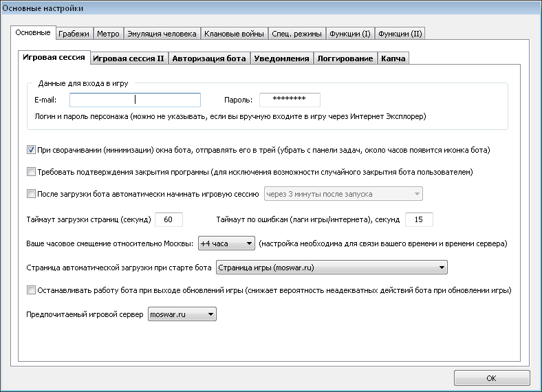
Task: Enable confirmation of program closing checkbox
Action: point(31,172)
